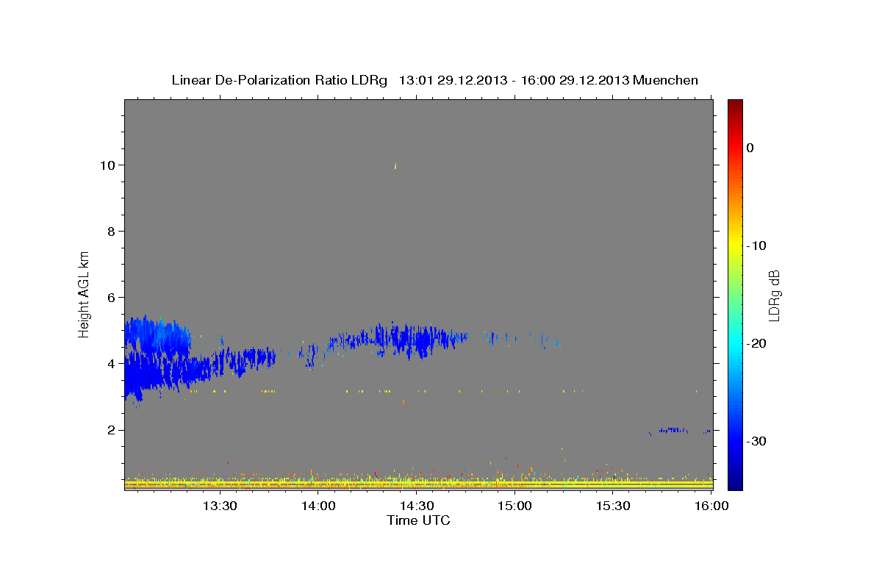Click the isolated speck at 10 km height
The height and width of the screenshot is (588, 882).
[x=395, y=166]
